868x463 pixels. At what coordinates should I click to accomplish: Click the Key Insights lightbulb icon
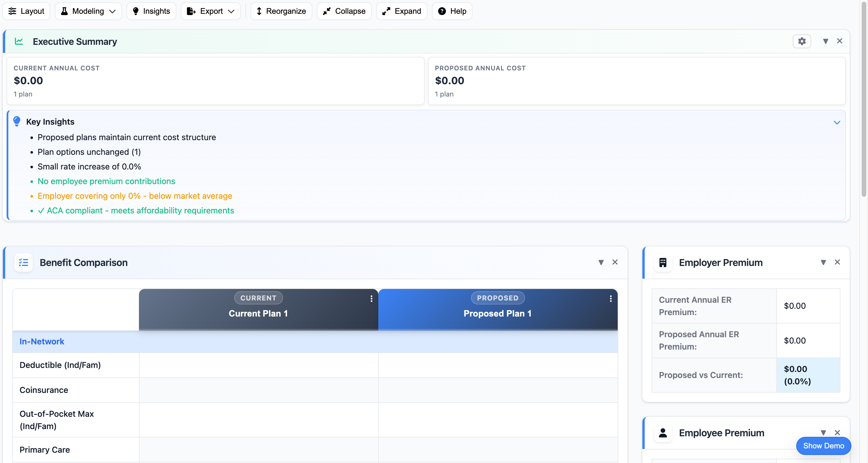(17, 121)
